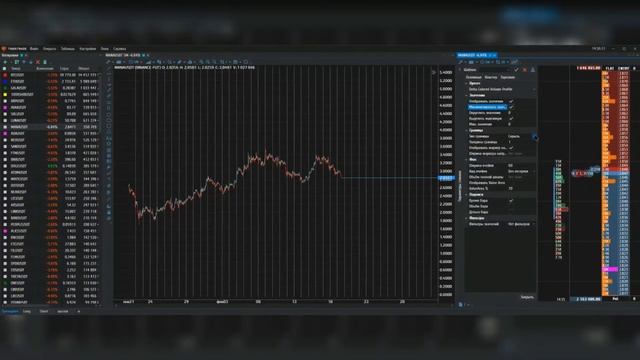Image resolution: width=640 pixels, height=360 pixels.
Task: Click the small icon below the settings panel
Action: (x=461, y=304)
